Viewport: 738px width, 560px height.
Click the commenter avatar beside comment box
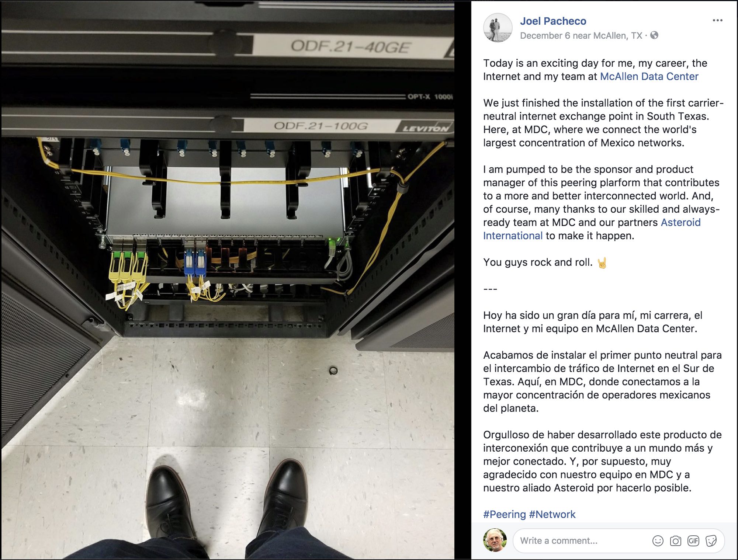[495, 540]
